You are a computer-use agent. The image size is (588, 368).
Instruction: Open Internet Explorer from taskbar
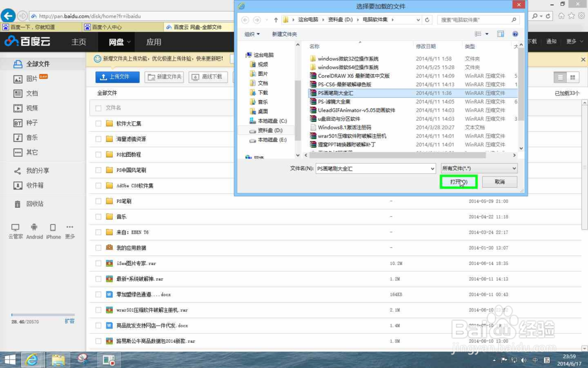point(32,360)
